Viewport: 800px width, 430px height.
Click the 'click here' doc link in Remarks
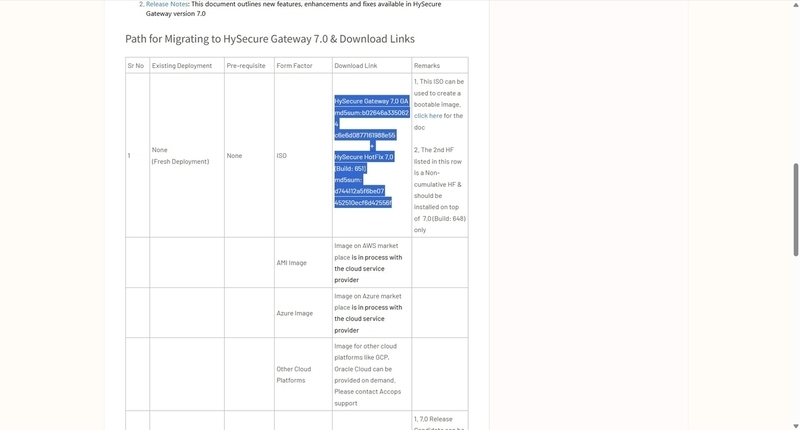pyautogui.click(x=428, y=116)
